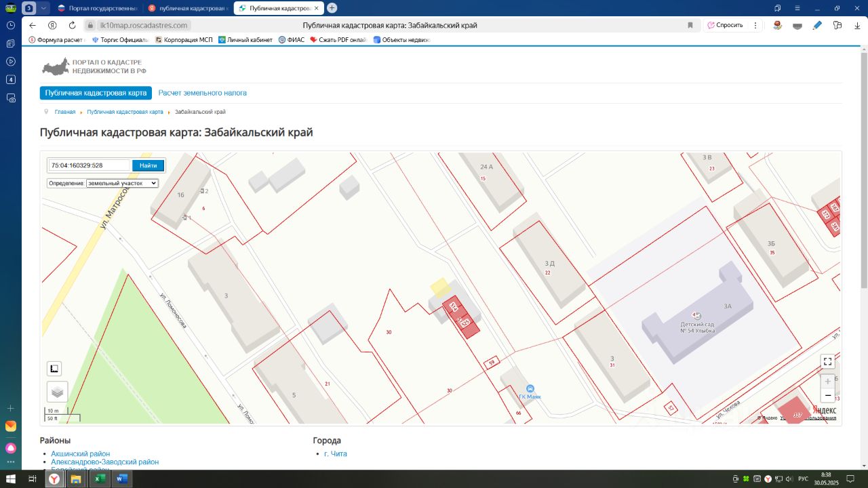The height and width of the screenshot is (488, 868).
Task: Open Excel from the taskbar
Action: [99, 479]
